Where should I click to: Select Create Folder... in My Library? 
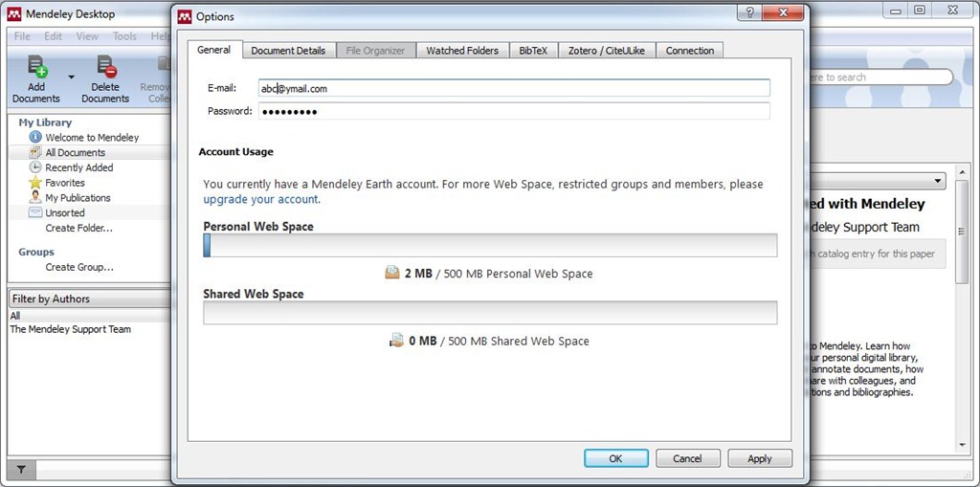point(78,228)
